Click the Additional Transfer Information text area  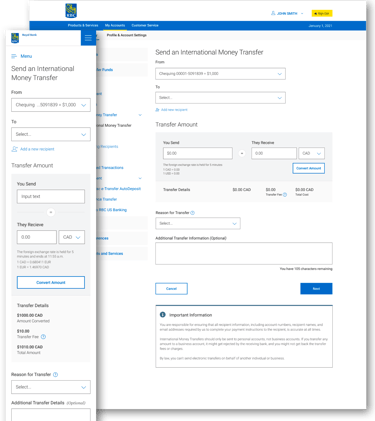(244, 253)
